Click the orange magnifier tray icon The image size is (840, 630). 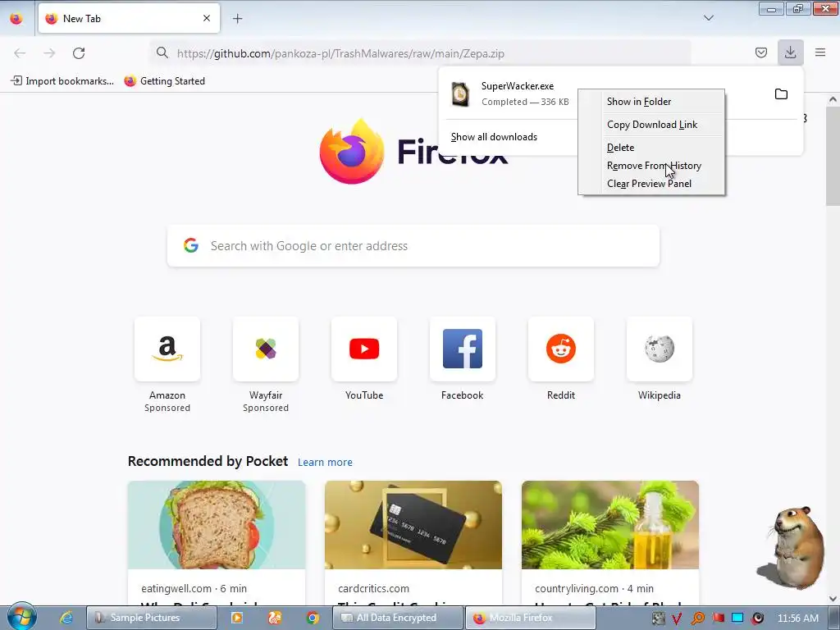(697, 619)
